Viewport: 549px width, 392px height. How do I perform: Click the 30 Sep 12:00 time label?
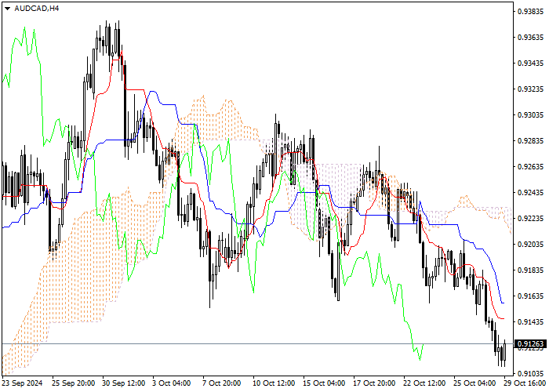(x=124, y=383)
